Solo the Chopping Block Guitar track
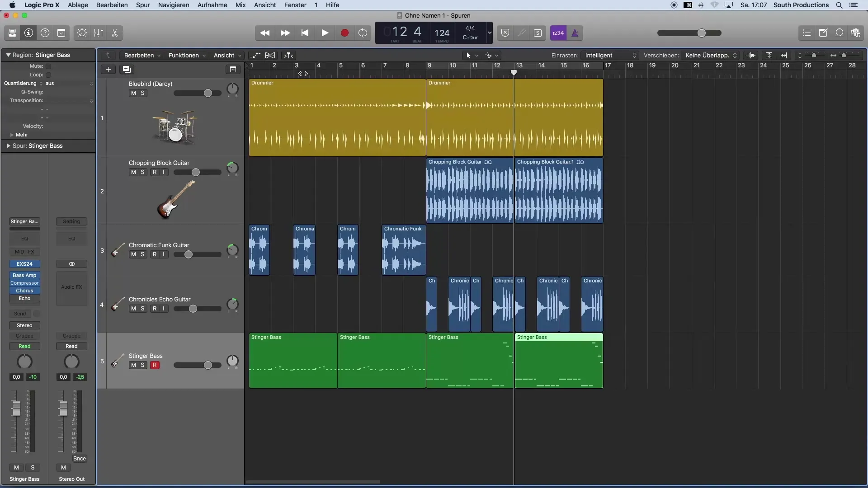The width and height of the screenshot is (868, 488). (x=142, y=172)
